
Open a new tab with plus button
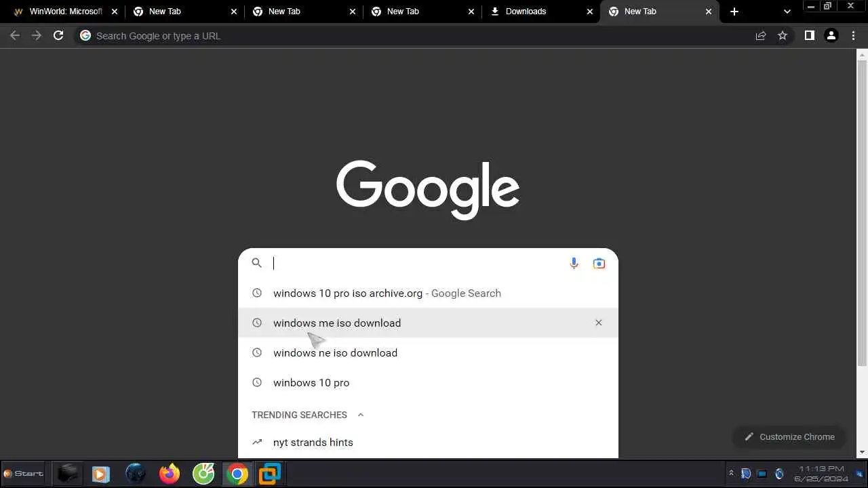(x=734, y=12)
